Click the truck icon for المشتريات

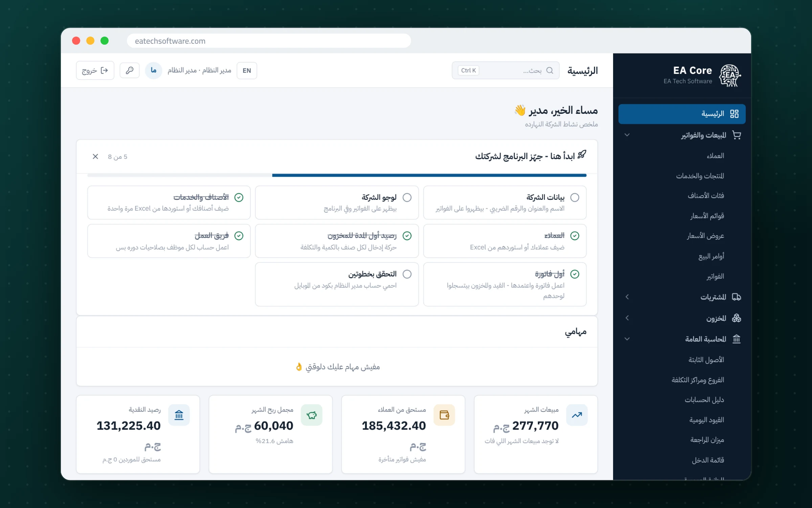(737, 297)
